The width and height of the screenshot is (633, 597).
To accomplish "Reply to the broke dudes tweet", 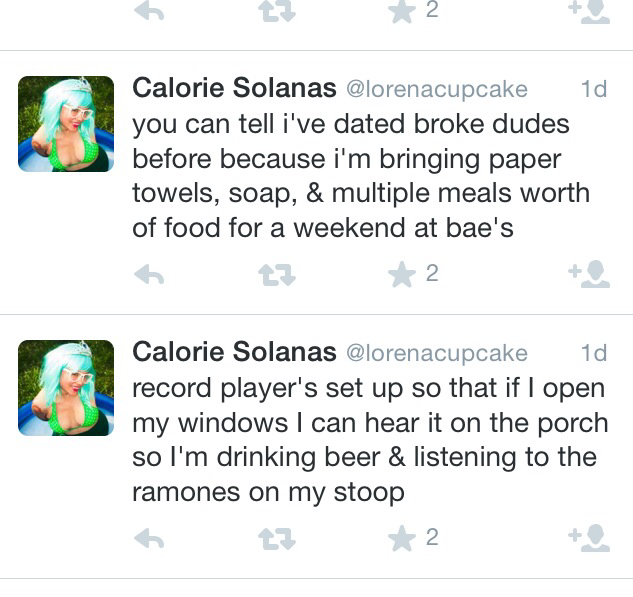I will [x=149, y=274].
